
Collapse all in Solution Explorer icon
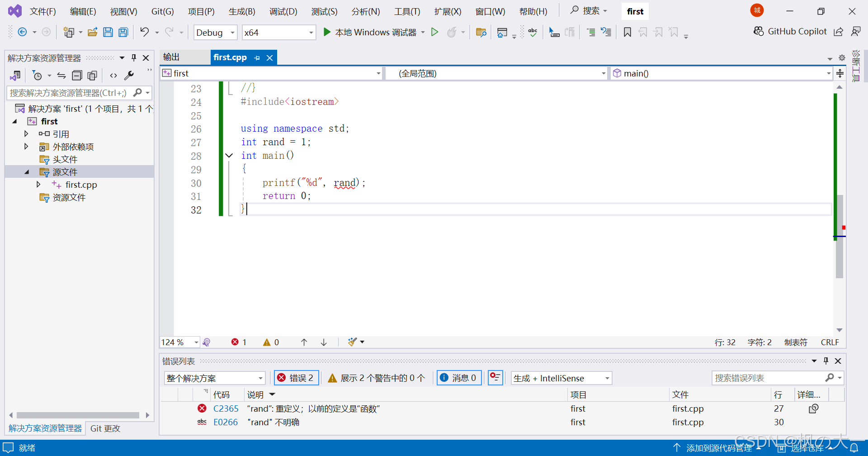(x=77, y=76)
